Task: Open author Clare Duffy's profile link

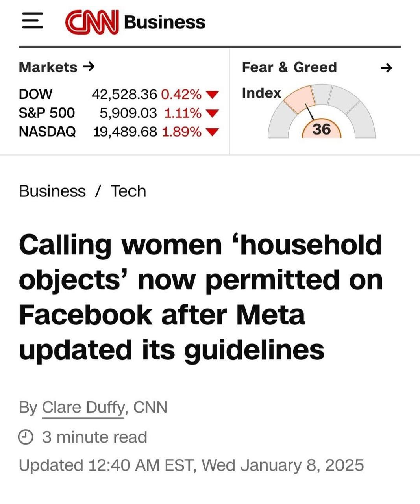Action: coord(83,407)
